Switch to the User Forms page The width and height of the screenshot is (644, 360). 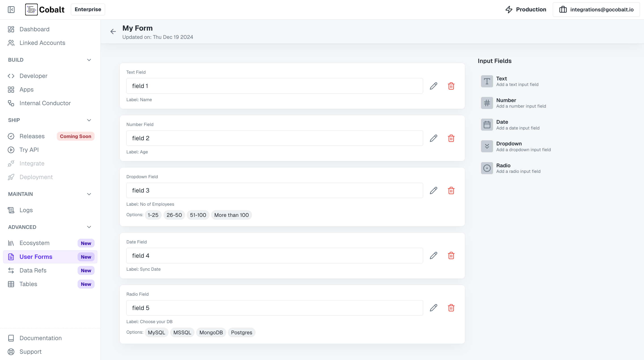tap(36, 257)
